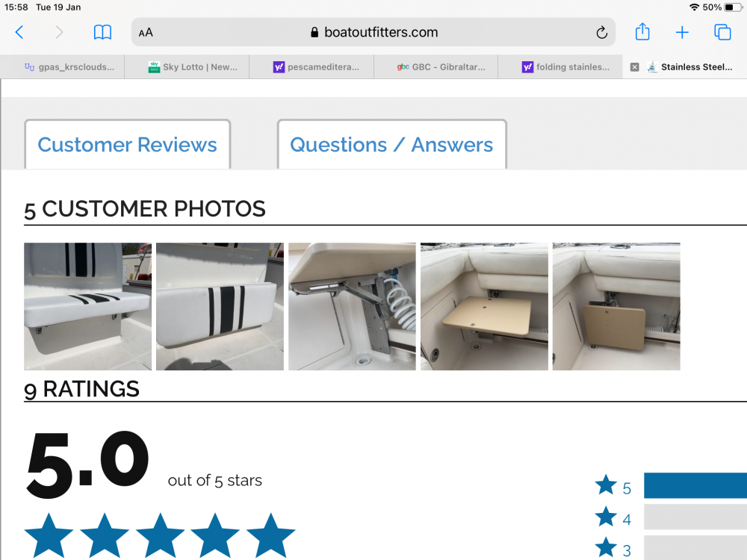Viewport: 747px width, 560px height.
Task: Select the Questions / Answers tab
Action: click(x=391, y=144)
